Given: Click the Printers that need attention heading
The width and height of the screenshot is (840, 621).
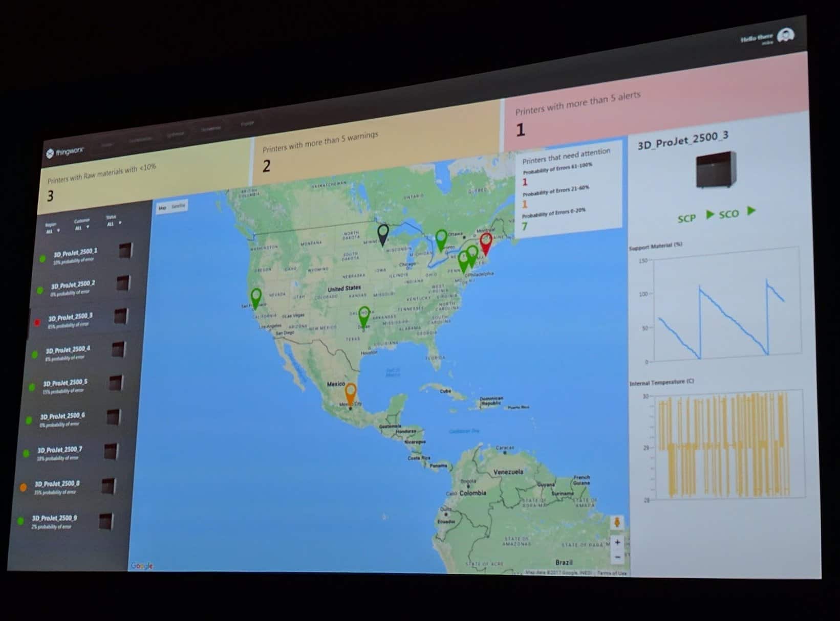Looking at the screenshot, I should coord(566,156).
